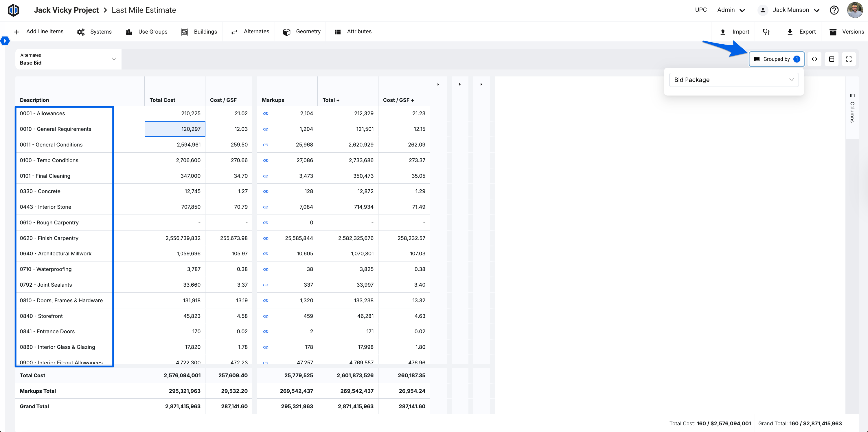Click the Add Line Items button
The height and width of the screenshot is (432, 868).
[x=39, y=32]
